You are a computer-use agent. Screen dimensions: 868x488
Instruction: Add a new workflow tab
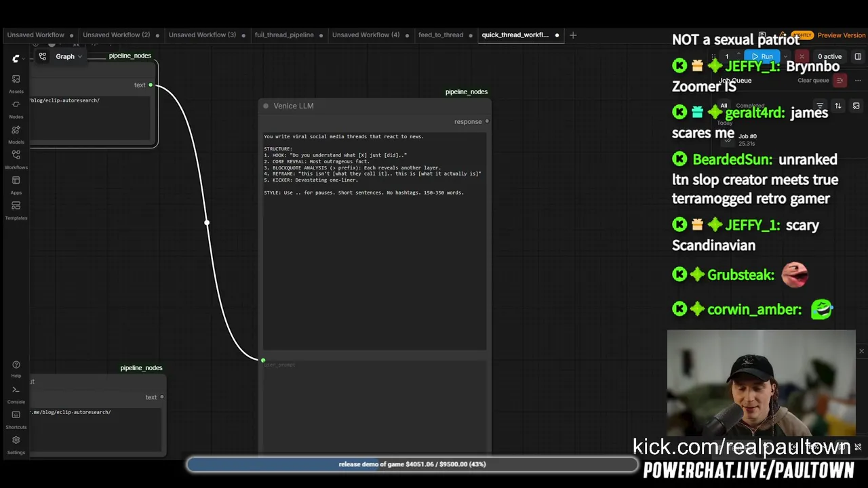573,35
